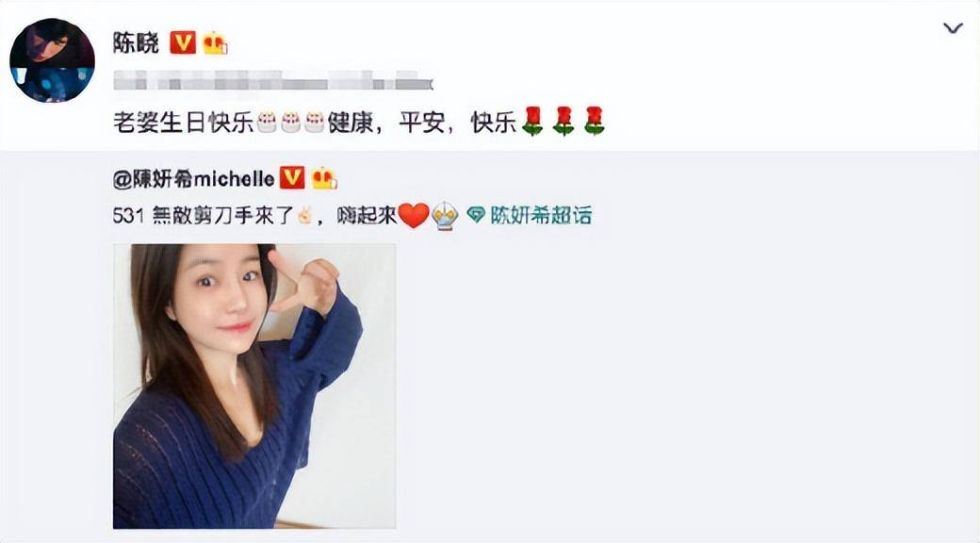Expand the post options chevron
Viewport: 980px width, 543px height.
coord(953,28)
